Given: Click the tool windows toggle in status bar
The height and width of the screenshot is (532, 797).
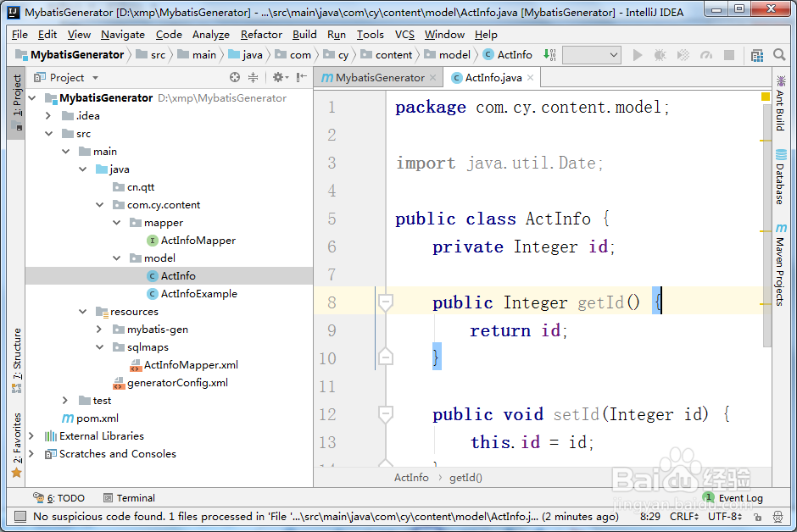Looking at the screenshot, I should 20,517.
